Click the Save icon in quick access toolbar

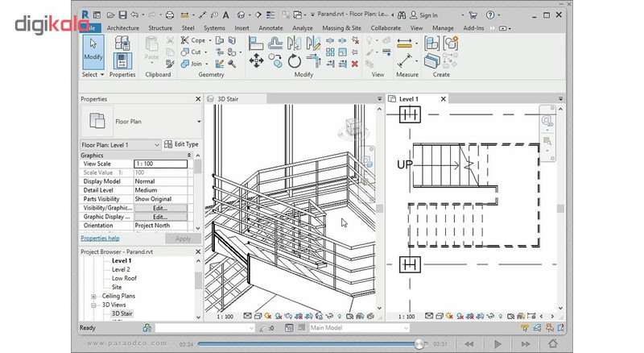pyautogui.click(x=122, y=15)
